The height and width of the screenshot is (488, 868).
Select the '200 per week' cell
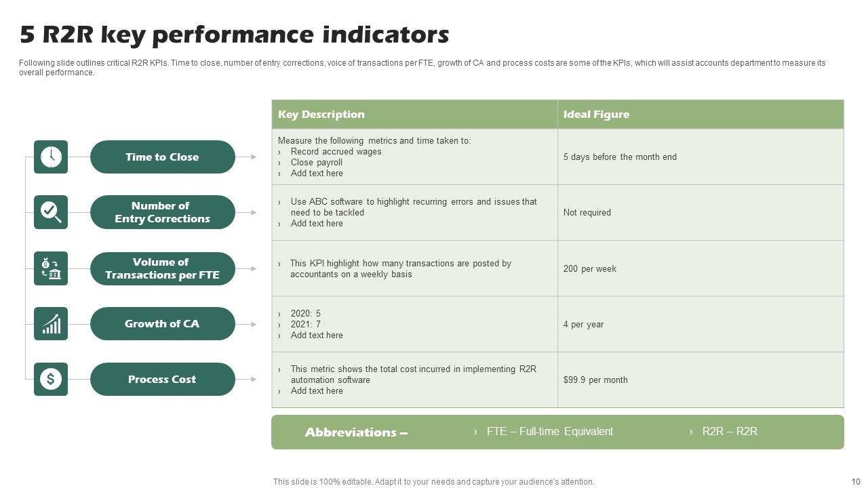(x=590, y=268)
